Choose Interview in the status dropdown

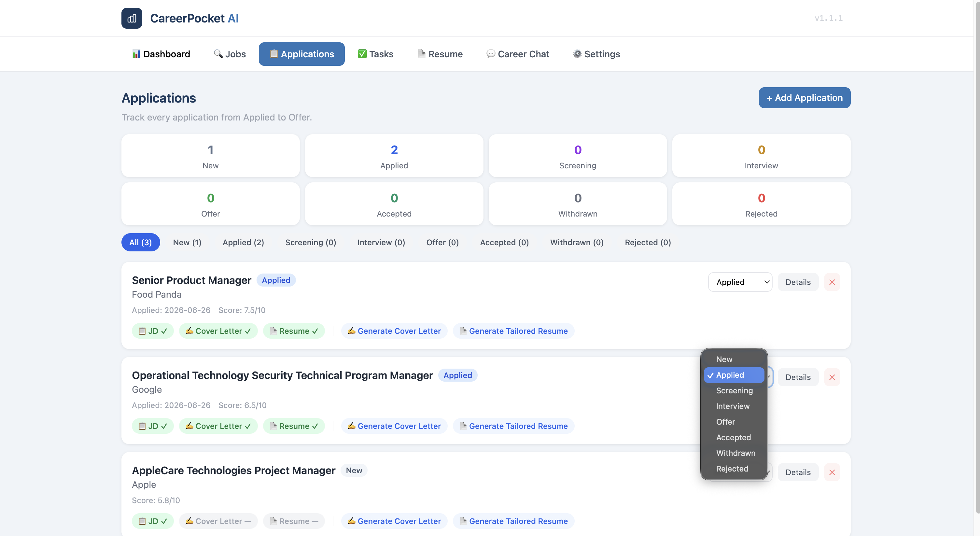click(734, 406)
